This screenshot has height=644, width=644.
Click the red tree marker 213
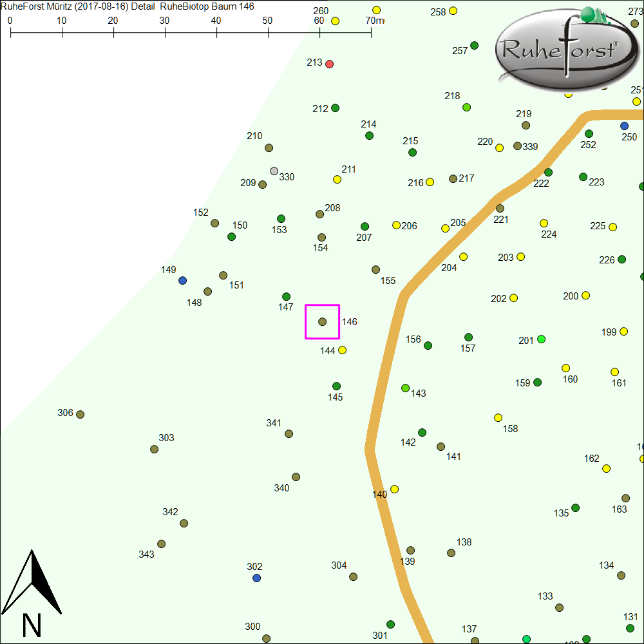[330, 64]
